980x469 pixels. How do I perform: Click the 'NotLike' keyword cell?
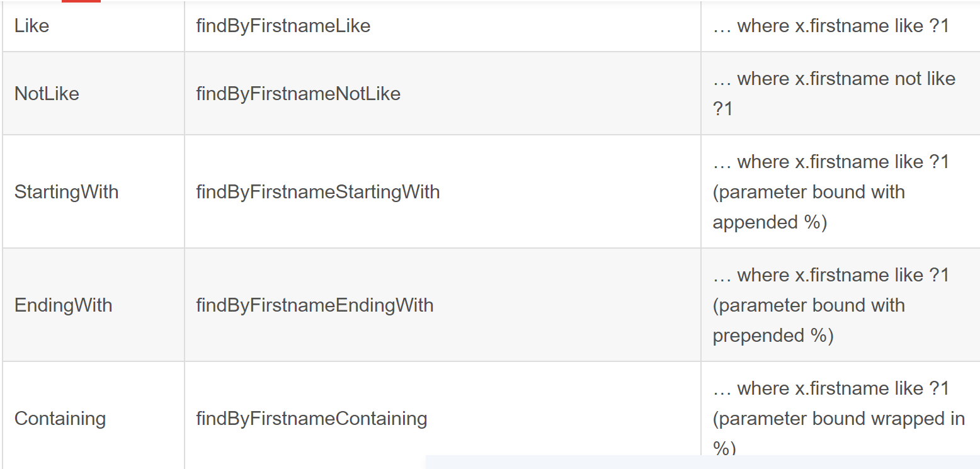(47, 94)
